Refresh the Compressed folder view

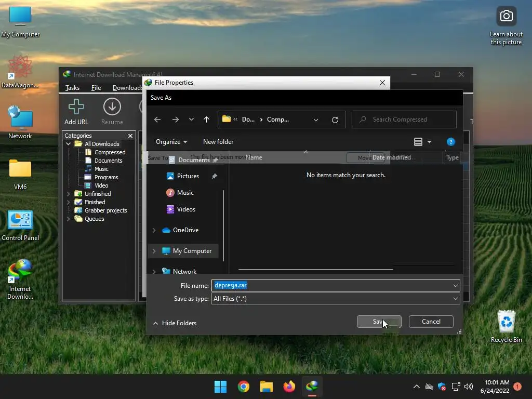pos(335,120)
